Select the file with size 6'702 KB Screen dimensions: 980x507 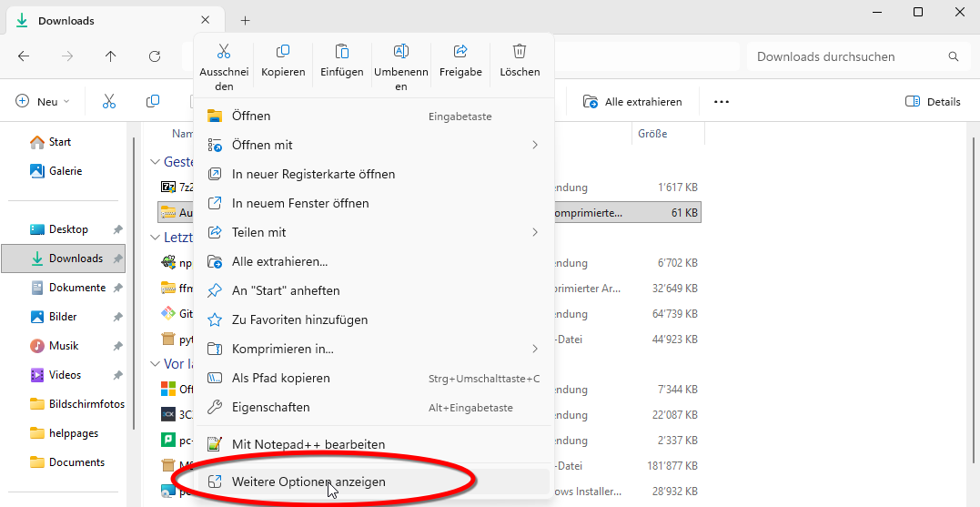[429, 263]
